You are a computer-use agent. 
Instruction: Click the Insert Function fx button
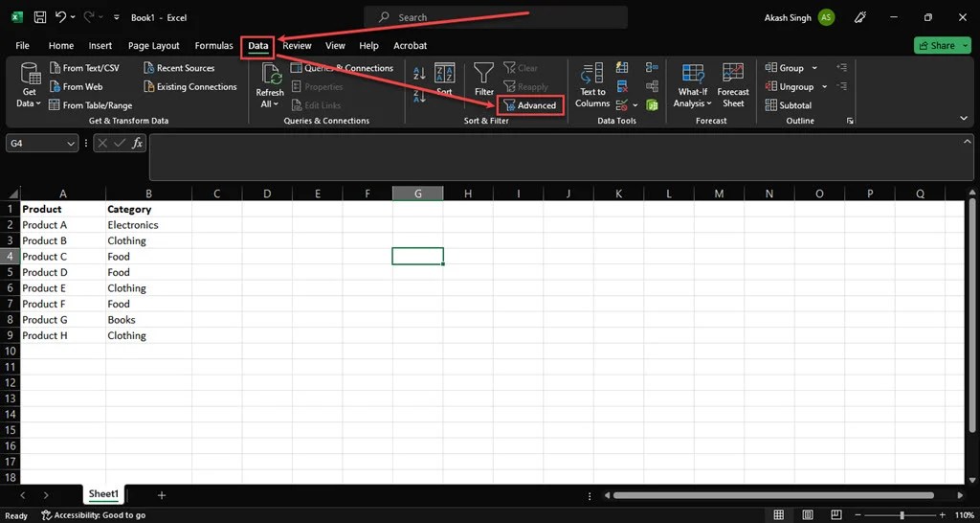click(138, 144)
